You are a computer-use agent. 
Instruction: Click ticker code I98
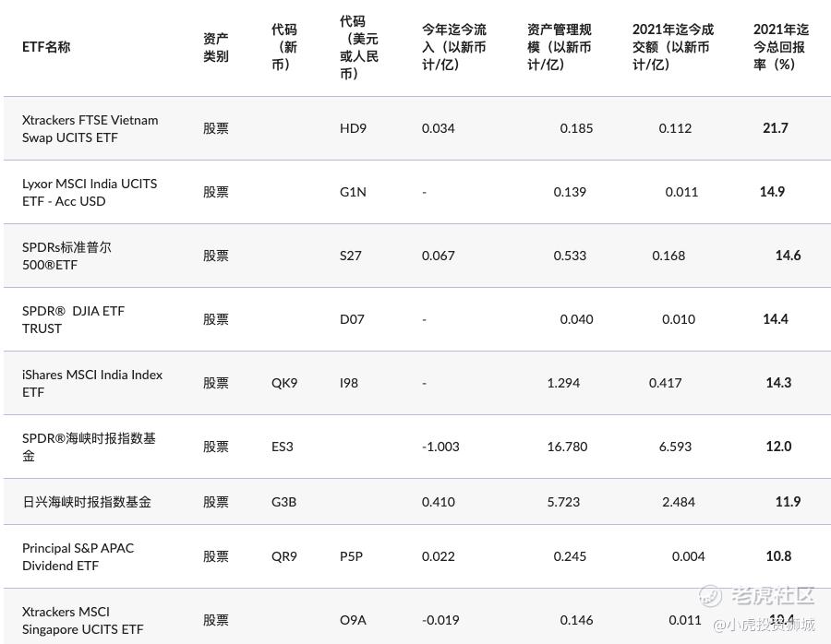click(349, 383)
